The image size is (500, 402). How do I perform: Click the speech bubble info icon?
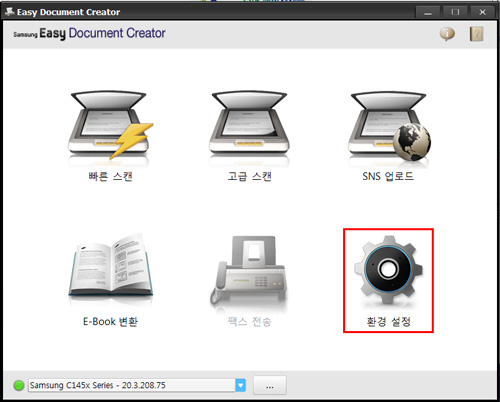click(x=447, y=34)
